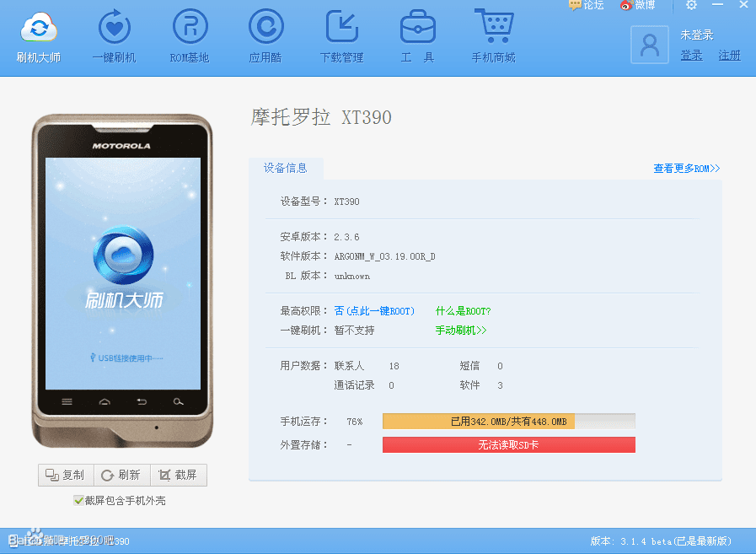Click the 截屏 screenshot button

pos(179,476)
